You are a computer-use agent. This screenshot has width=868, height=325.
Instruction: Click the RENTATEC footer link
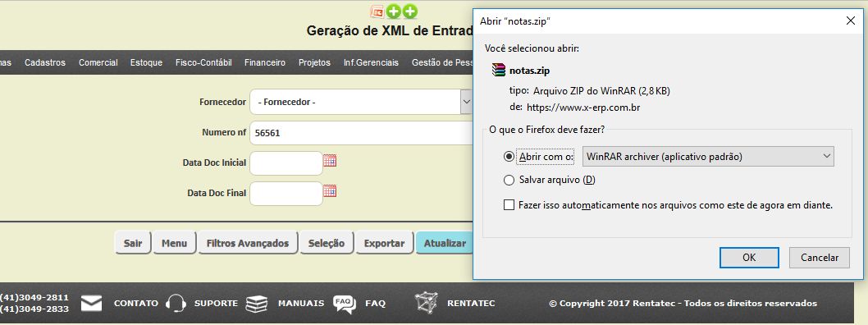(x=471, y=304)
